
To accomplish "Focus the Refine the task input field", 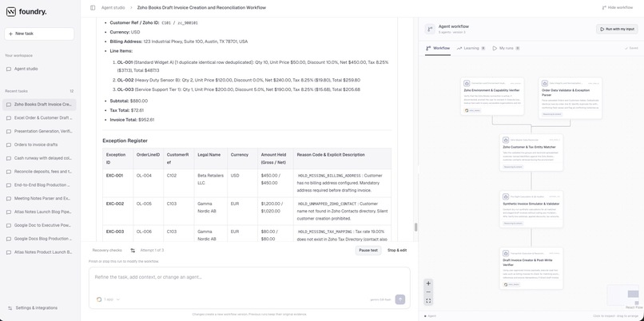I will pyautogui.click(x=249, y=278).
